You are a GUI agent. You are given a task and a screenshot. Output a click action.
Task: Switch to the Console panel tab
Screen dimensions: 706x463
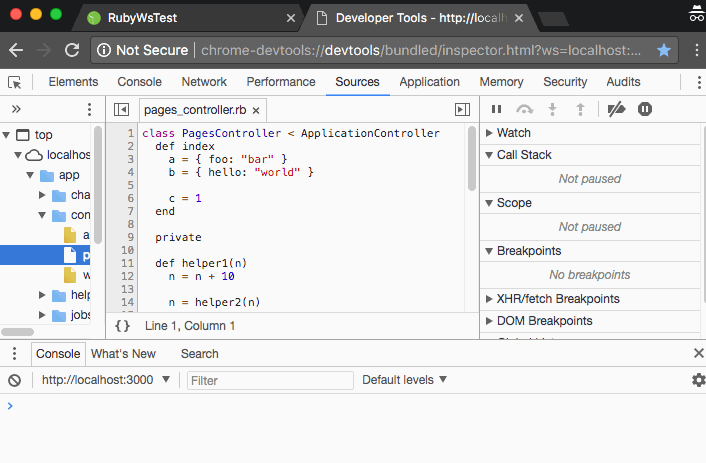[140, 82]
